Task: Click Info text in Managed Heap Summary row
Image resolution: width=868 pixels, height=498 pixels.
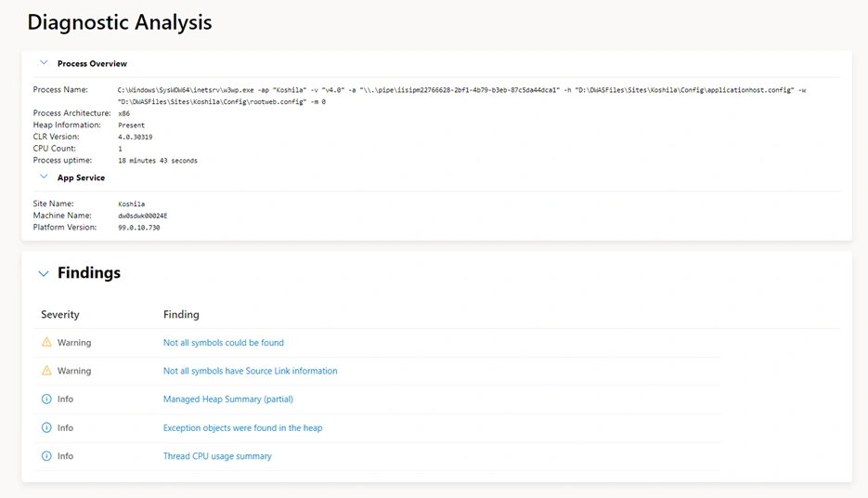Action: tap(65, 399)
